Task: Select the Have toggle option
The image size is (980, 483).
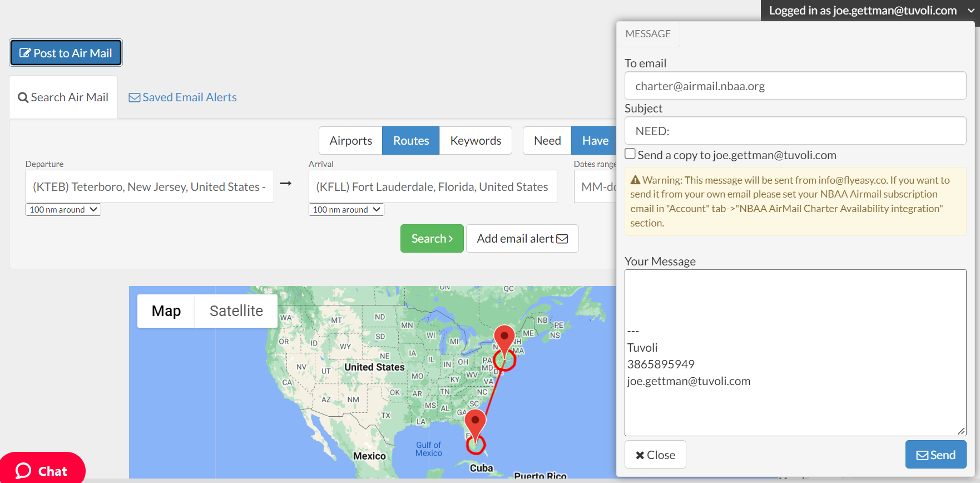Action: coord(595,141)
